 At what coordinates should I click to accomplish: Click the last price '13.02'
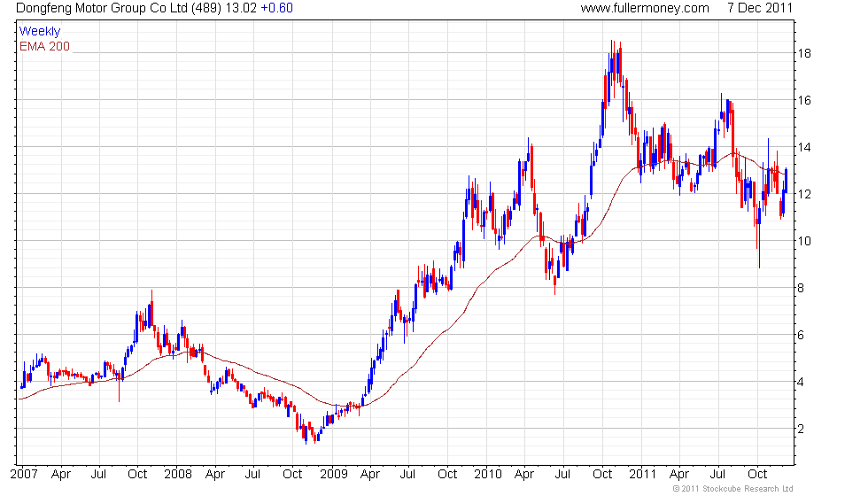tap(241, 8)
